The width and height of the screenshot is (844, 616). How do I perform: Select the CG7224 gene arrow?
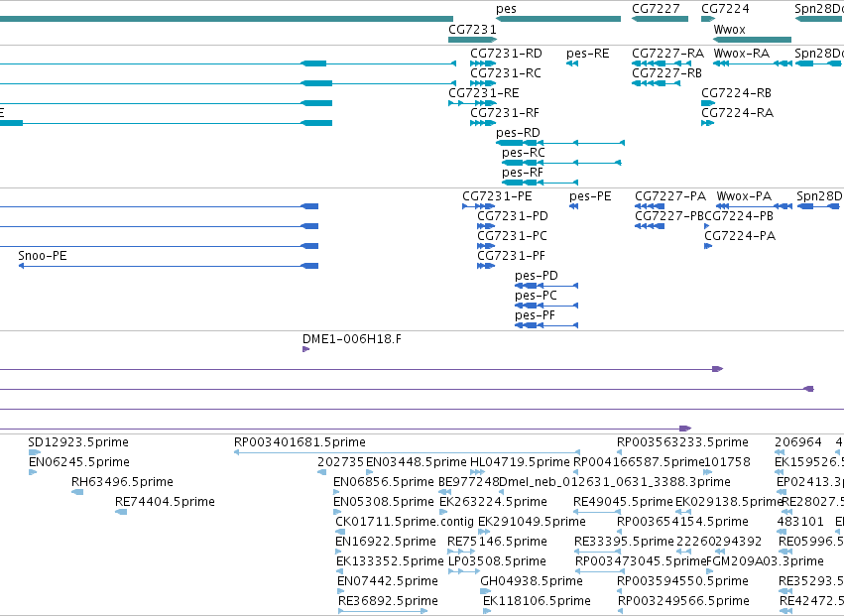[708, 19]
